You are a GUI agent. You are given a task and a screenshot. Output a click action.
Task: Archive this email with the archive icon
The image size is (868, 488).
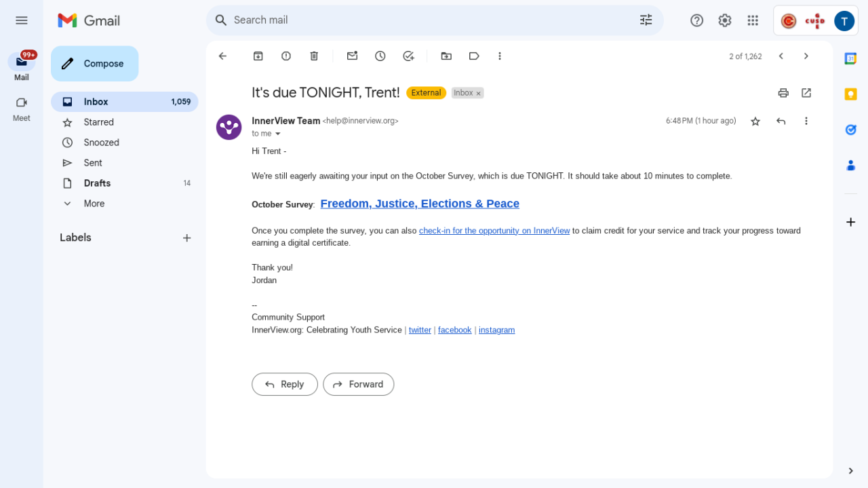point(258,56)
